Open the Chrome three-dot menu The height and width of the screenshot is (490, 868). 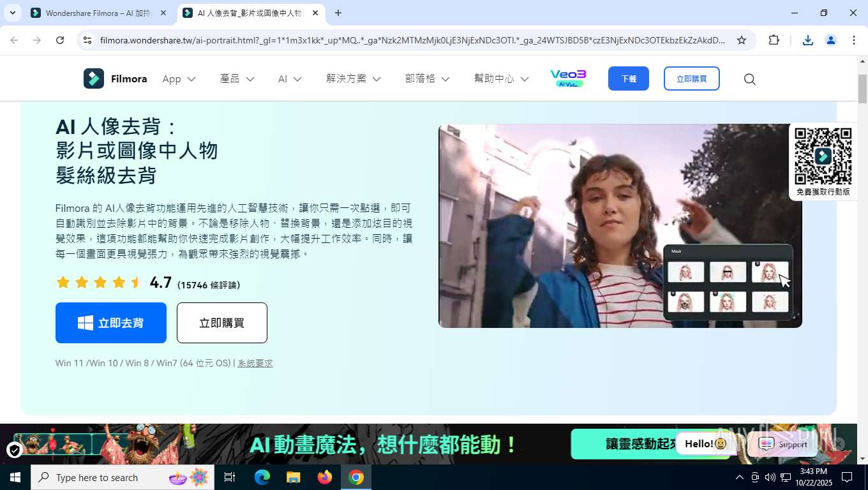pos(854,40)
